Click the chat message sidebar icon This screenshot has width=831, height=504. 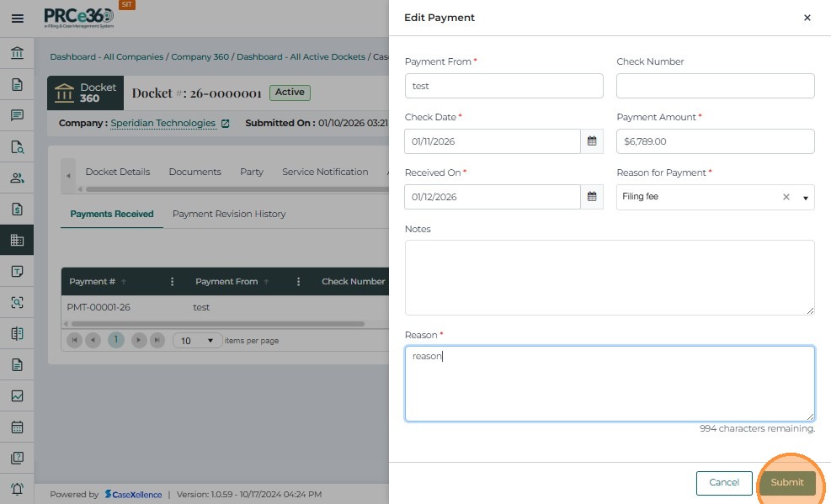(x=17, y=115)
